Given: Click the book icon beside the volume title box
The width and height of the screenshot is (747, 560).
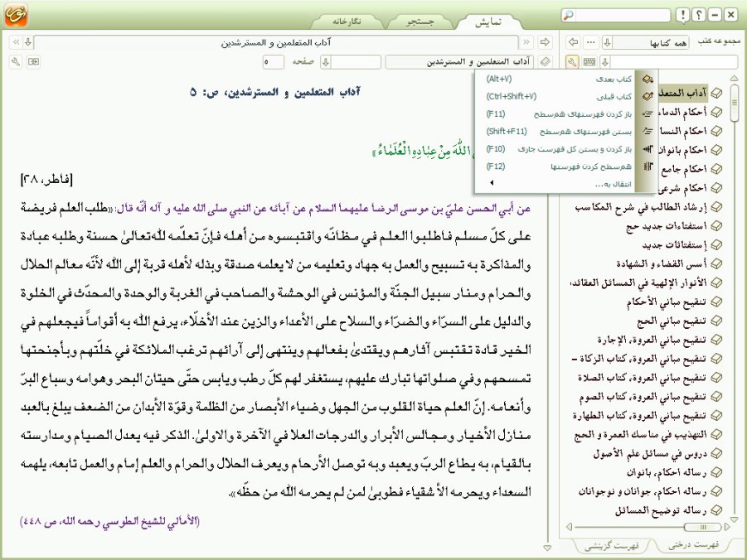Looking at the screenshot, I should tap(546, 61).
